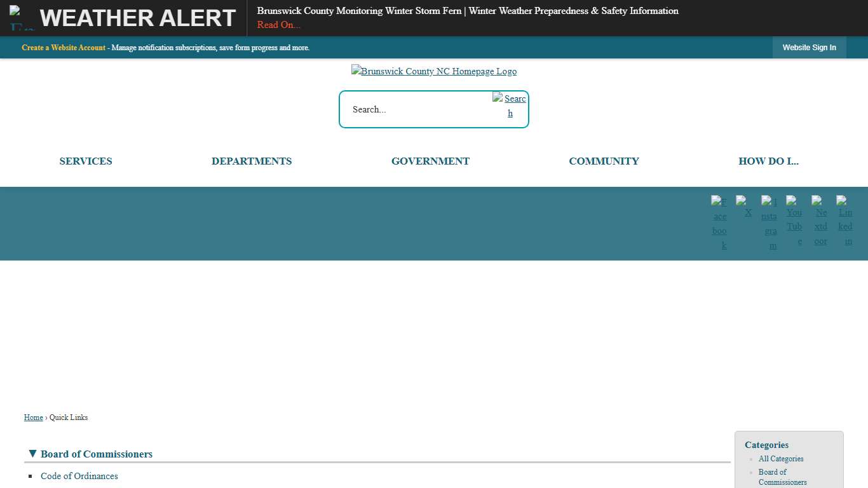Click Read On in weather alert

click(x=279, y=25)
